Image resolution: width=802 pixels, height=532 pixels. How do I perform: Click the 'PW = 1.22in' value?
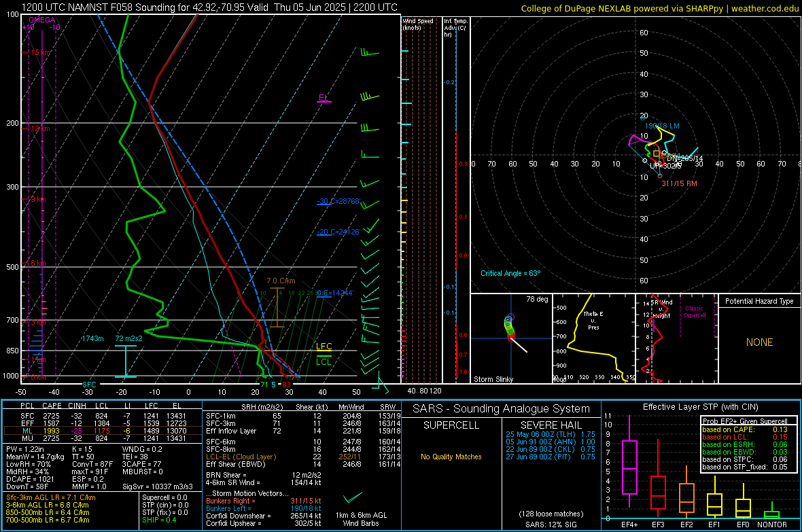click(24, 449)
